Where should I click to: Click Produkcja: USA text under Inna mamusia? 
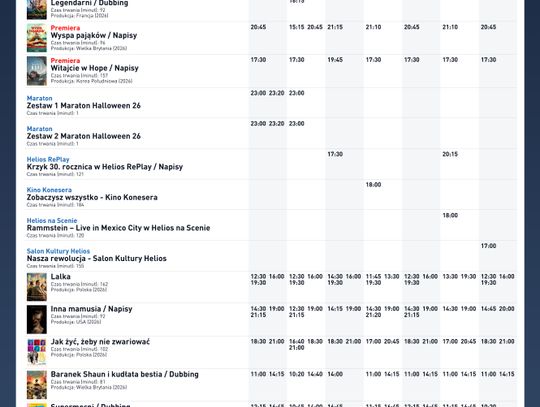click(x=76, y=322)
